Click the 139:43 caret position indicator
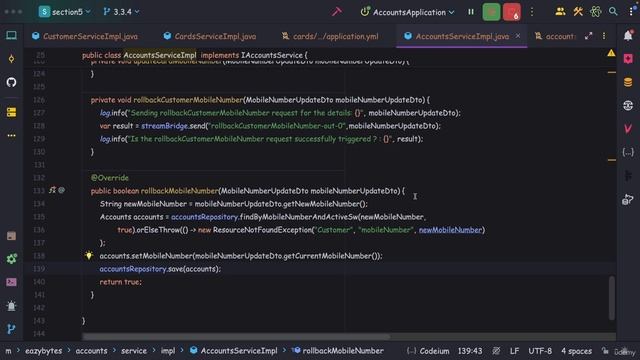This screenshot has width=640, height=360. pyautogui.click(x=470, y=351)
